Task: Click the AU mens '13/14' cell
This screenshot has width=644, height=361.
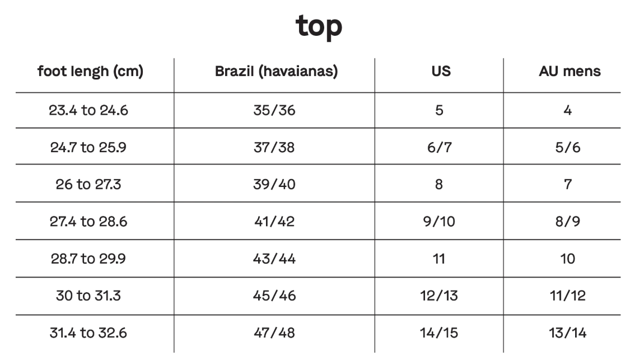Action: point(568,332)
